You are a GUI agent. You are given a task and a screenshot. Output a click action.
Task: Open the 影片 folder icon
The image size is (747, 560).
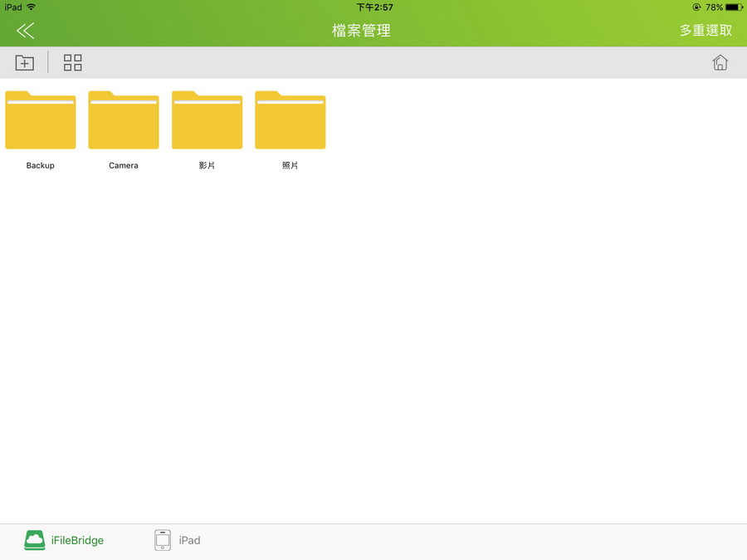point(207,120)
